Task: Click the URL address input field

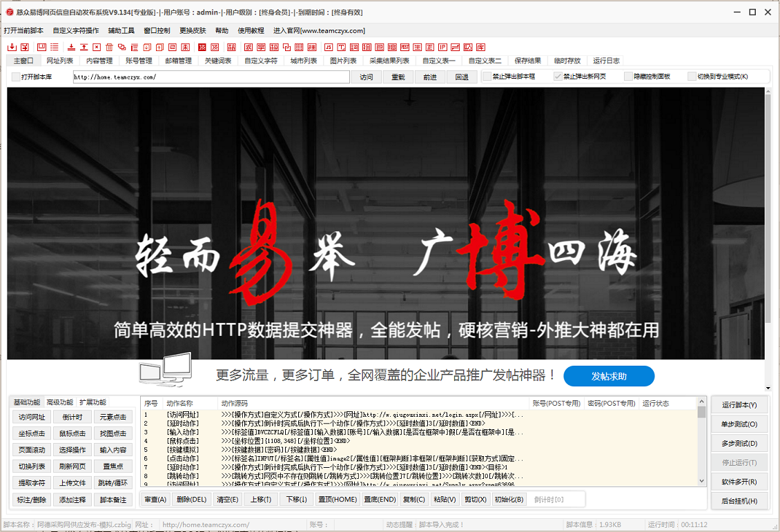Action: [x=211, y=77]
